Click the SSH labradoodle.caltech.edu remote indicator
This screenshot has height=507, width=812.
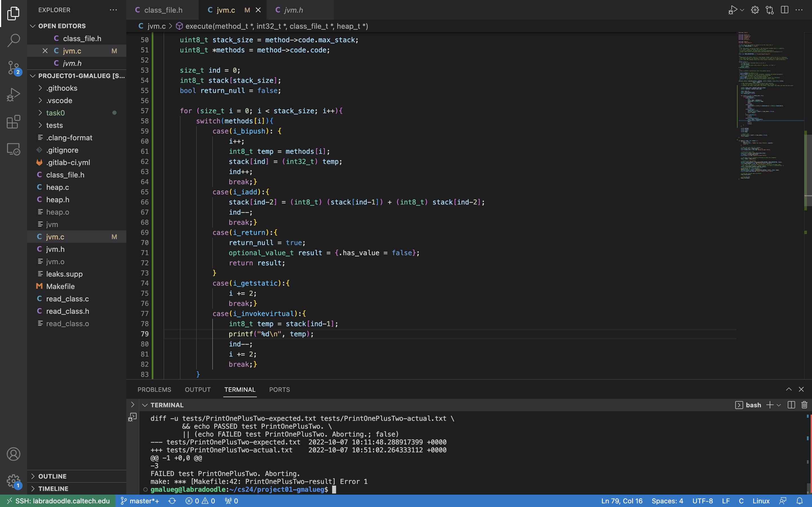pos(58,501)
